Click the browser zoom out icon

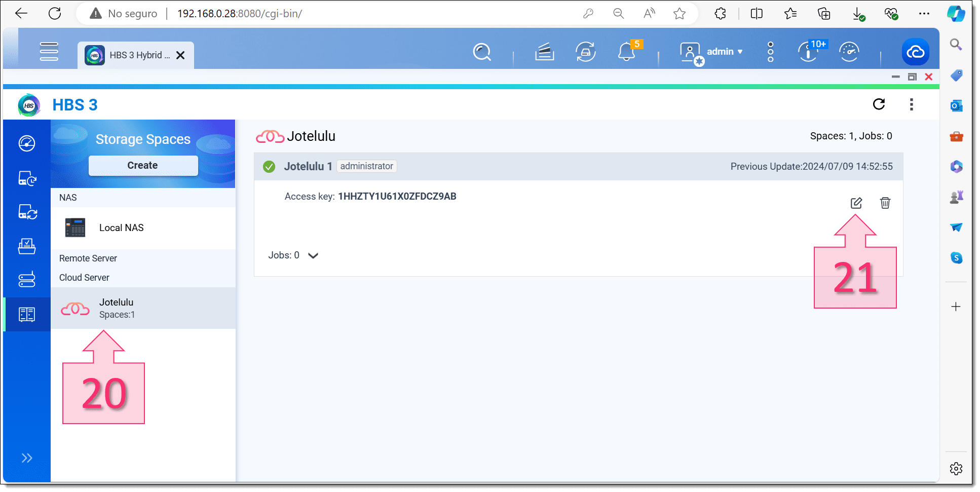(x=618, y=14)
